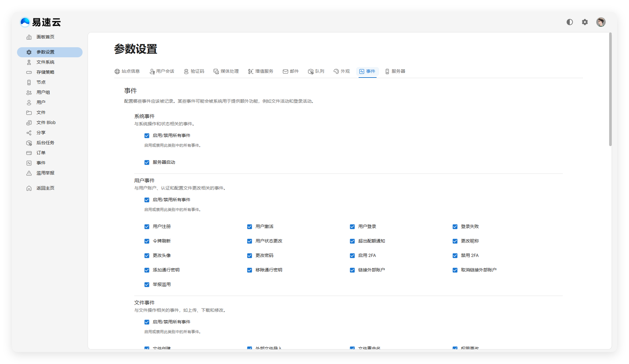The image size is (629, 364).
Task: Open 滥用举报 warning icon item
Action: (x=29, y=173)
